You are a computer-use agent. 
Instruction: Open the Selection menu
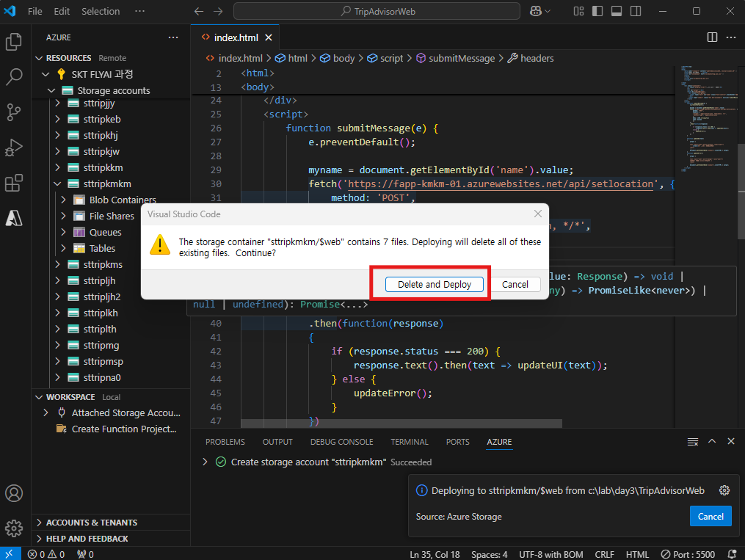coord(101,11)
